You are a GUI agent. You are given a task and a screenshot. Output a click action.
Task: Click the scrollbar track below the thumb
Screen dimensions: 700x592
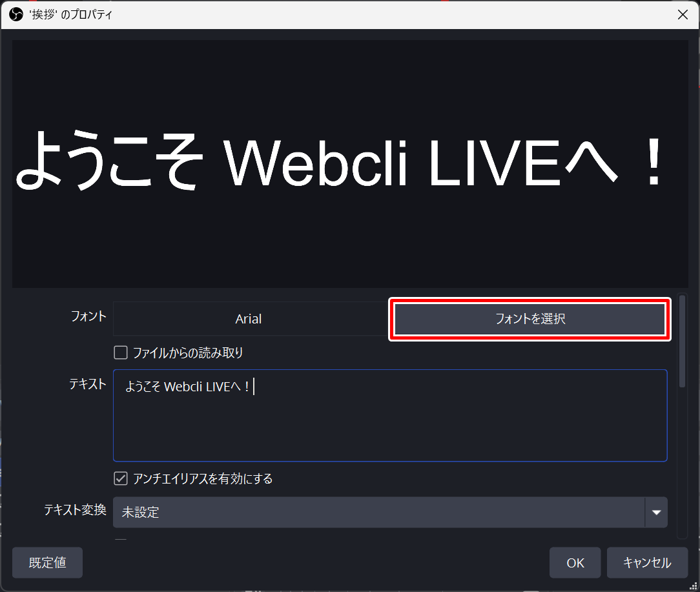(682, 465)
